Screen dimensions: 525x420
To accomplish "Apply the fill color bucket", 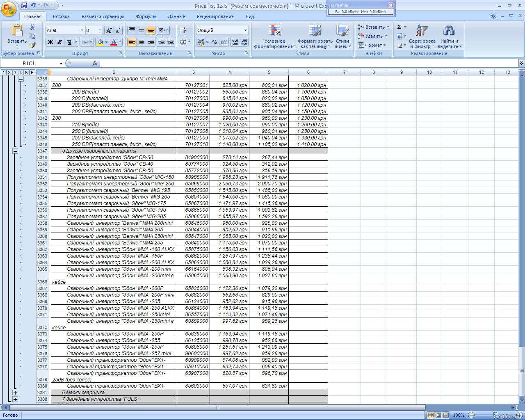I will tap(100, 42).
